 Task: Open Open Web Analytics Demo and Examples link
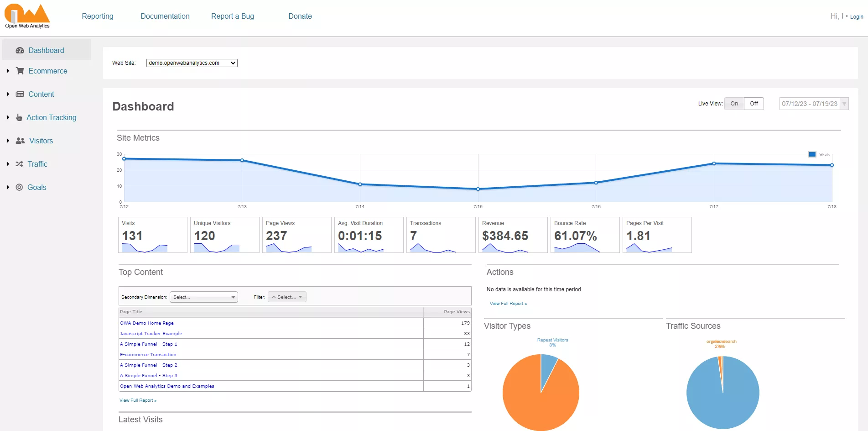coord(167,386)
